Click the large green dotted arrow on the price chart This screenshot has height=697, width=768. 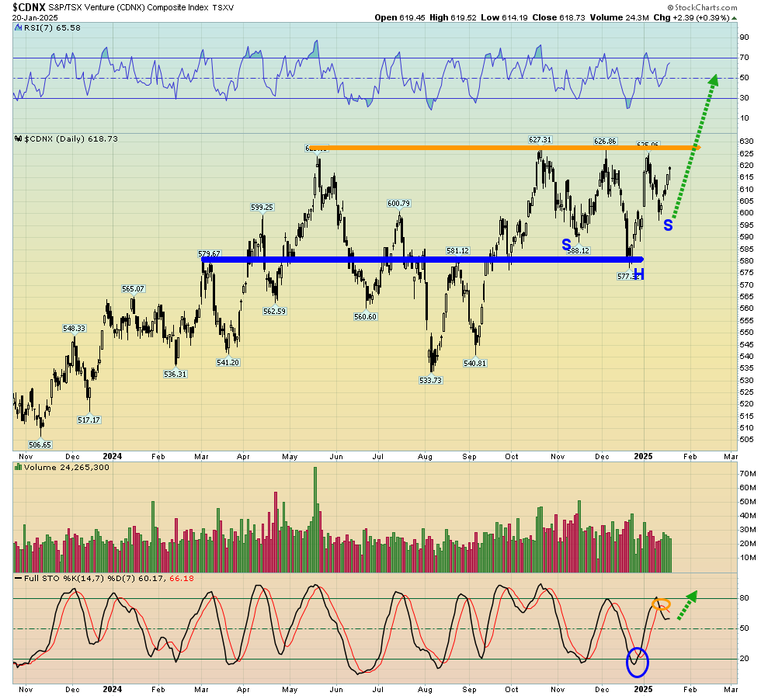695,145
